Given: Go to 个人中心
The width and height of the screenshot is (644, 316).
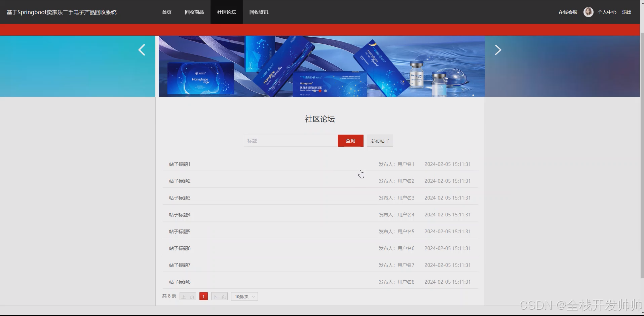Looking at the screenshot, I should pos(607,12).
